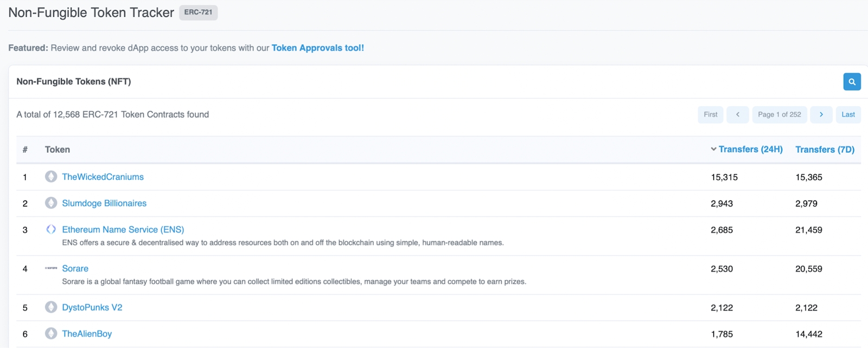Click DystoPunks V2 token icon
Screen dimensions: 868x348
coord(51,307)
